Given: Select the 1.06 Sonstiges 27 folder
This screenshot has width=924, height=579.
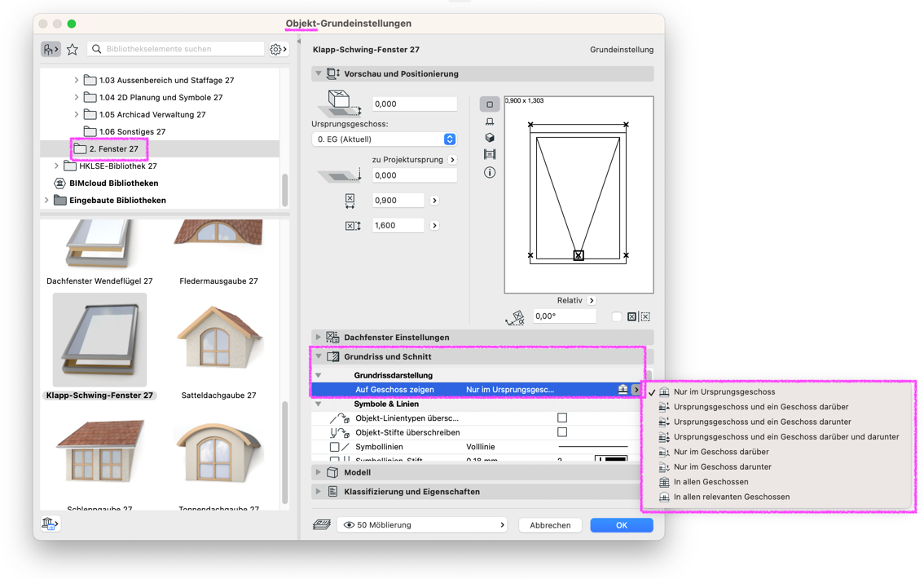Looking at the screenshot, I should tap(132, 131).
